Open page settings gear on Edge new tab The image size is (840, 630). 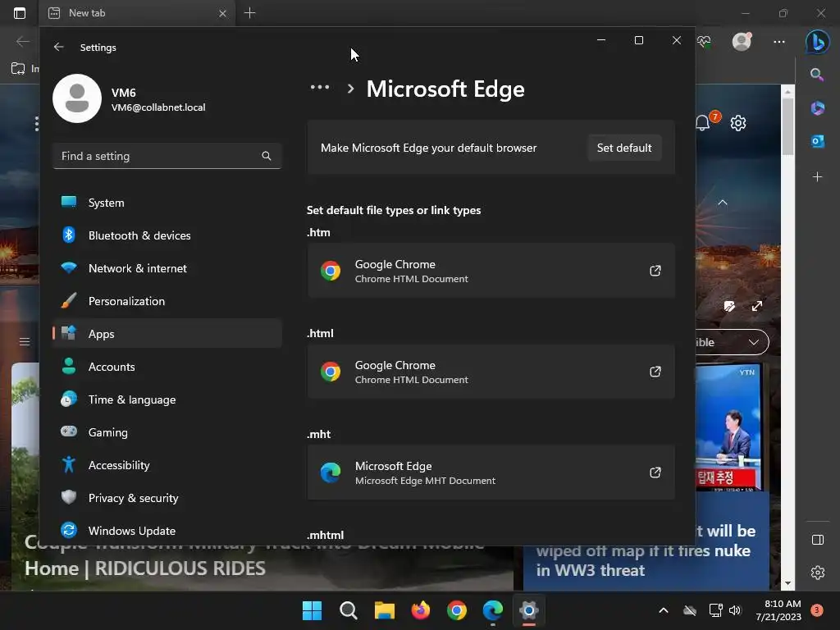coord(738,123)
